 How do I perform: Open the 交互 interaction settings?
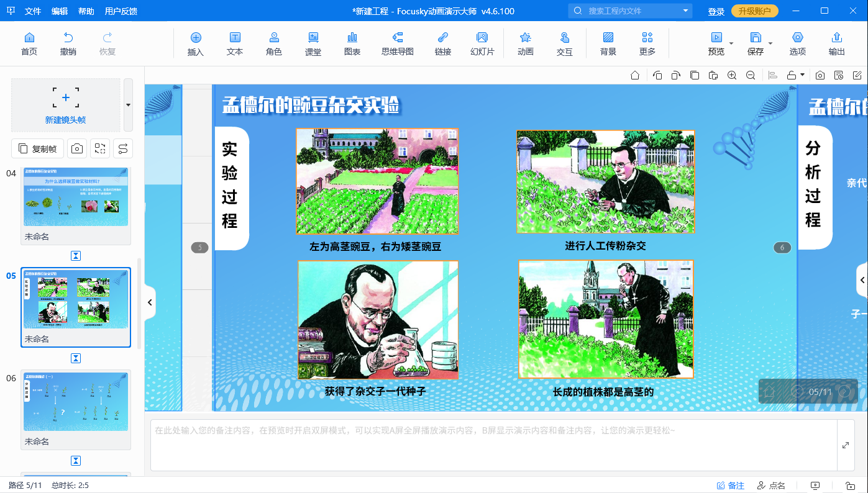point(565,44)
